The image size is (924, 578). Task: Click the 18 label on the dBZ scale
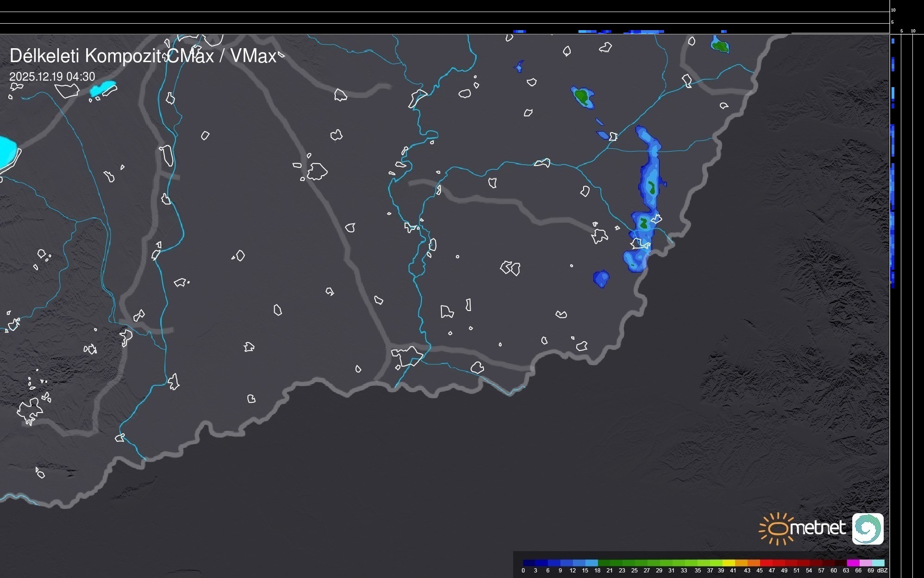597,571
